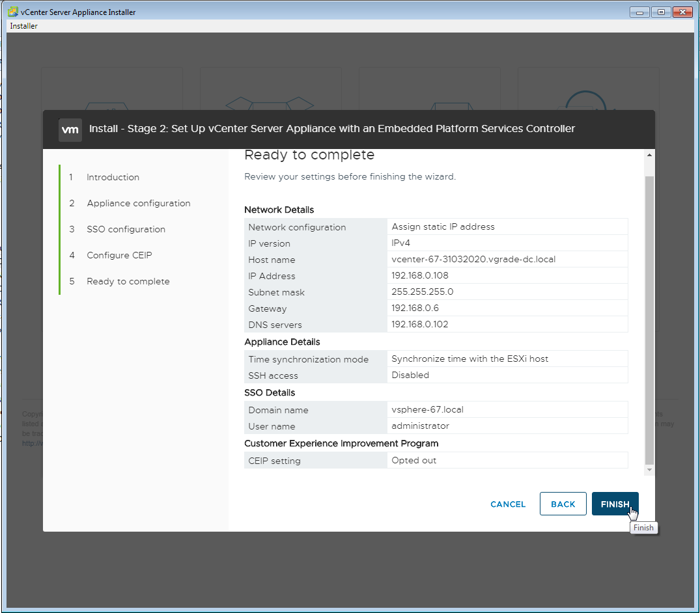
Task: Click the Host name value cell
Action: (473, 259)
